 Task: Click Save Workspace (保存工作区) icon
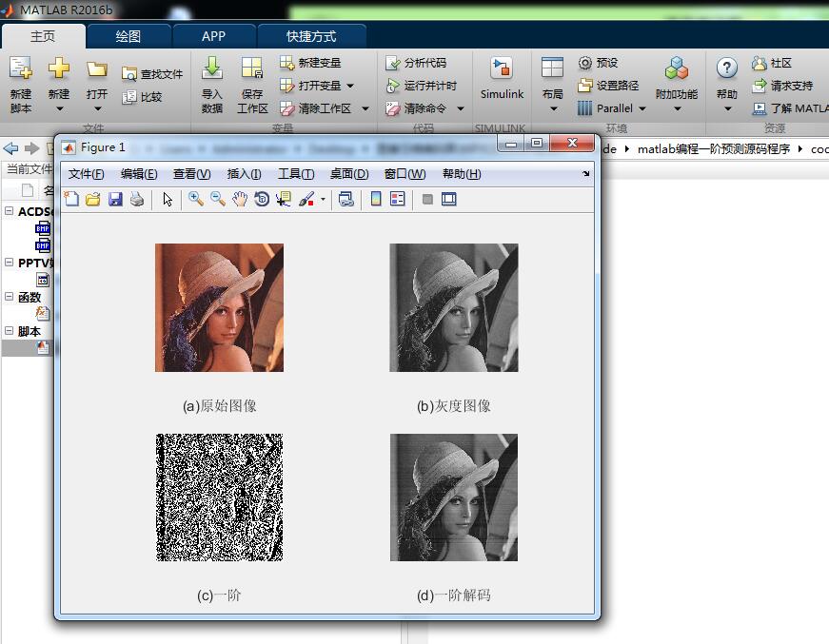tap(252, 68)
